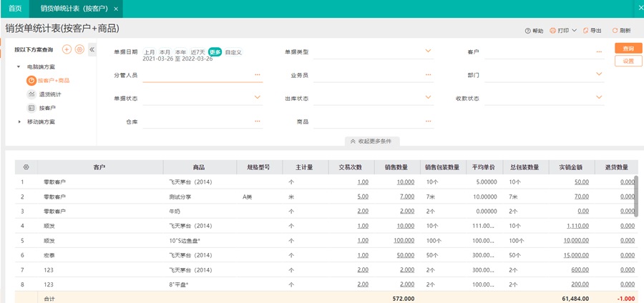
Task: Click the 客户 column header
Action: 99,167
